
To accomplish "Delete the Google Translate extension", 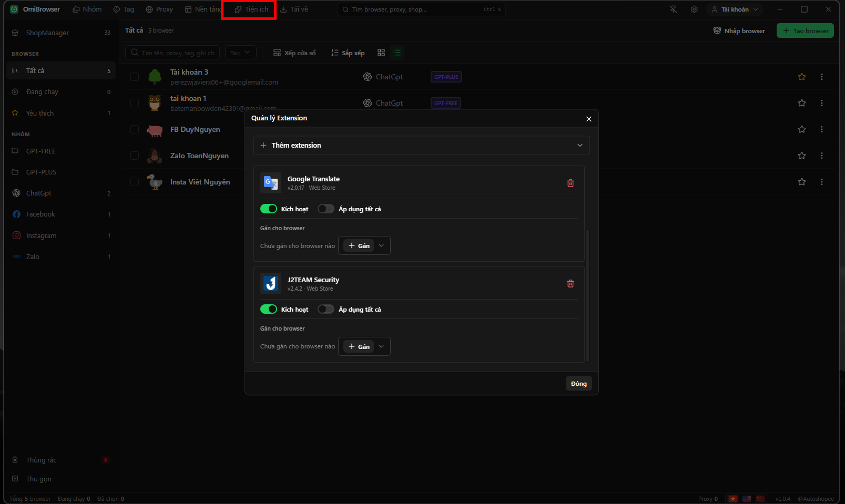I will (571, 183).
